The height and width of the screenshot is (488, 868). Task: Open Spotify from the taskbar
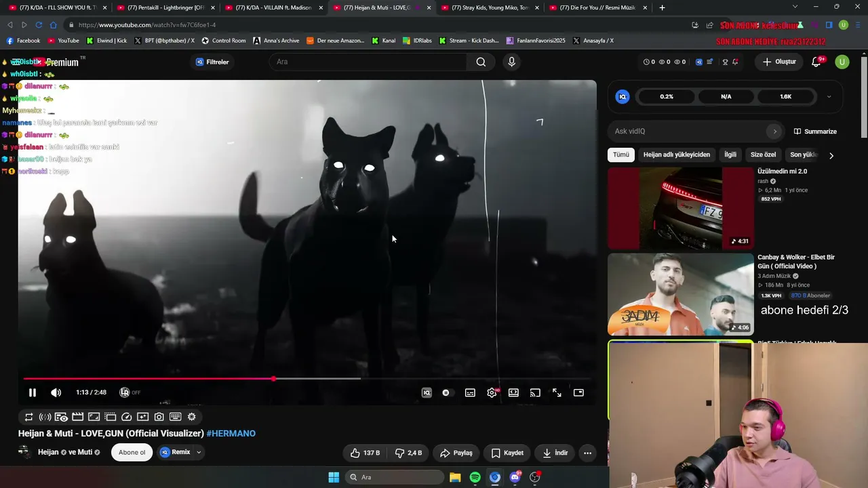[475, 477]
